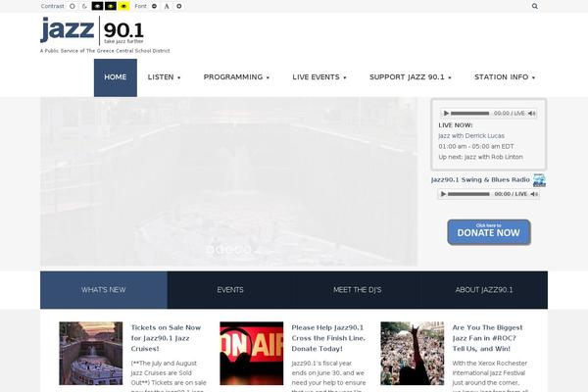Click the Swing & Blues Radio logo icon

tap(539, 180)
